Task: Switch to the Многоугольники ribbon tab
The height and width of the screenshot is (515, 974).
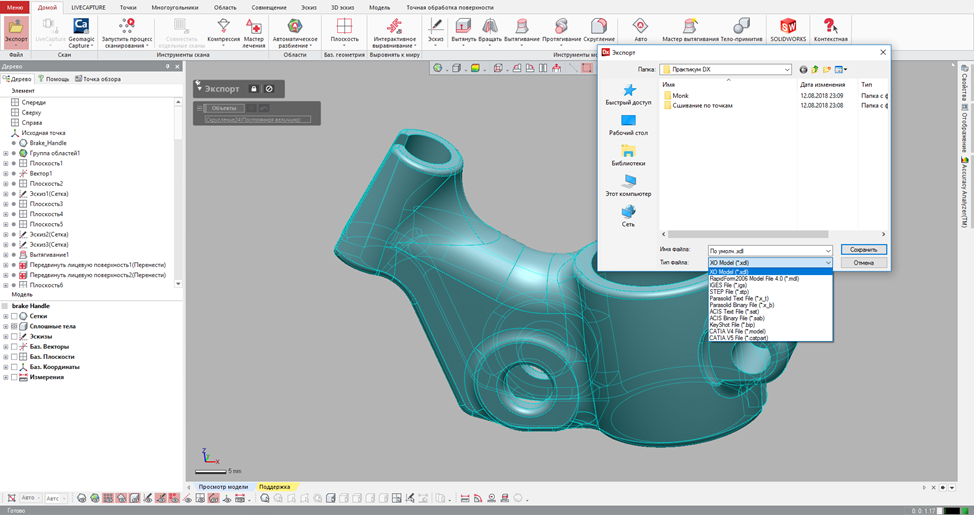Action: [x=175, y=7]
